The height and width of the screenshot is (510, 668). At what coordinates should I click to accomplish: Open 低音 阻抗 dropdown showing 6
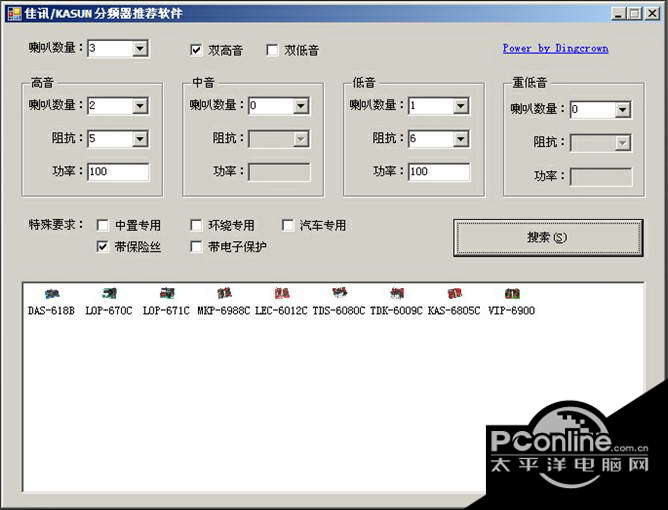[x=461, y=138]
